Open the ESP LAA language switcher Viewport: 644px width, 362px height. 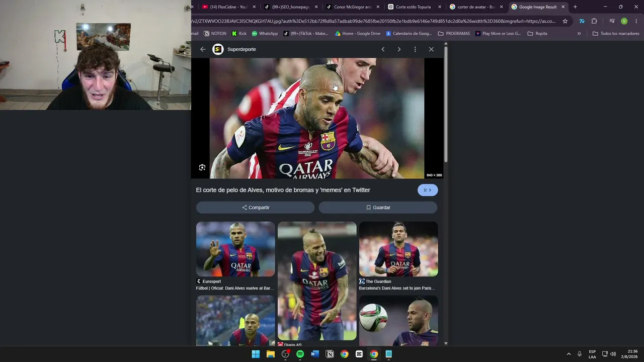coord(592,354)
